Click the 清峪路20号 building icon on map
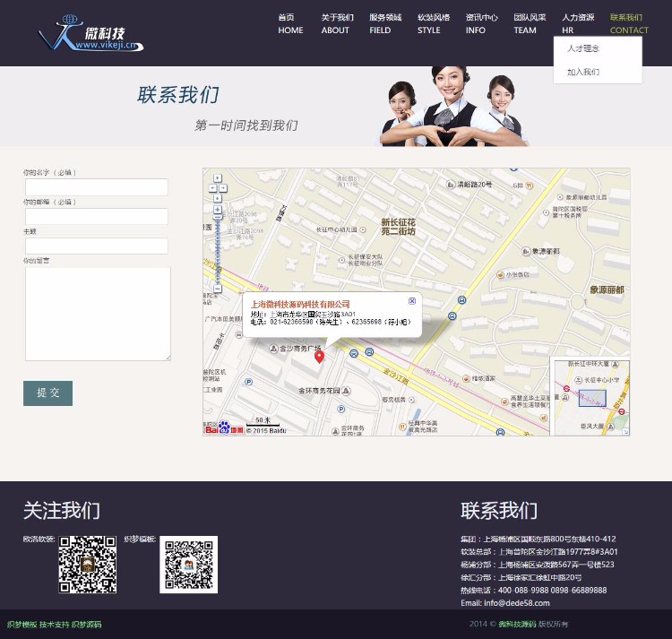672x639 pixels. (x=451, y=185)
